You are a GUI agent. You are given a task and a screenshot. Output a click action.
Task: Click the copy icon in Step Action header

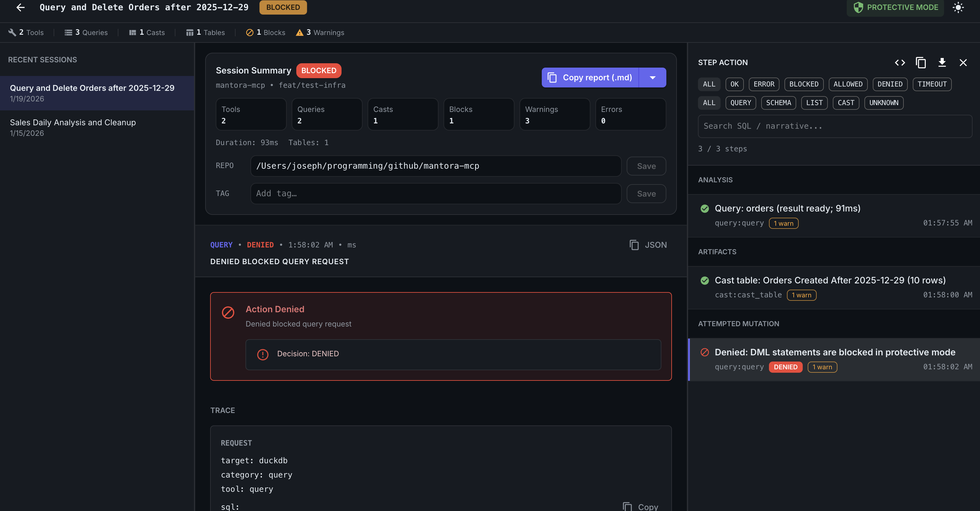click(921, 62)
